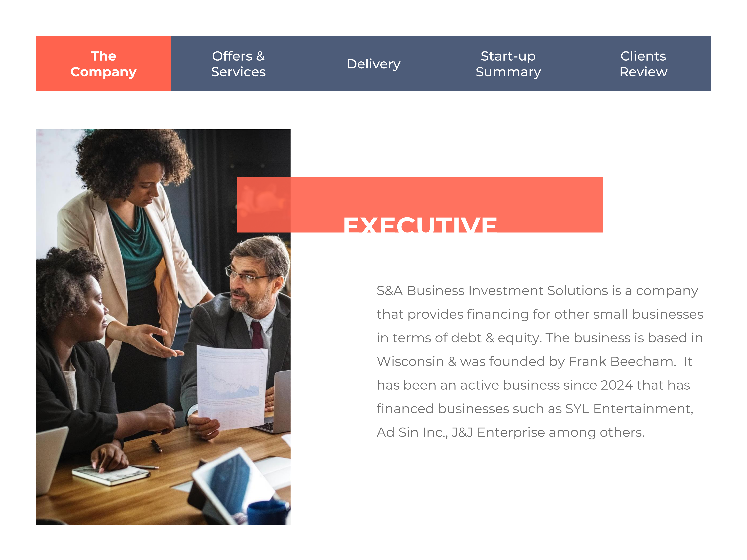Click the black pen on the table
The width and height of the screenshot is (747, 560).
pos(156,446)
